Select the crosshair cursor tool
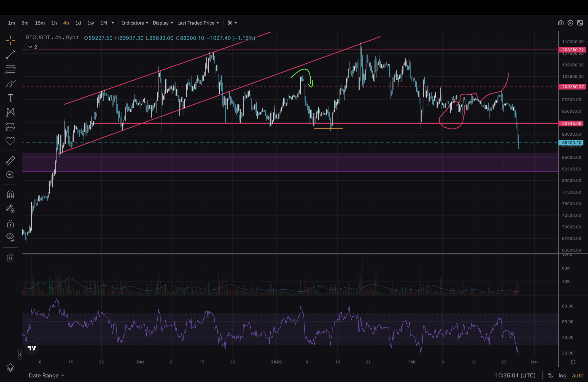Image resolution: width=588 pixels, height=382 pixels. pyautogui.click(x=10, y=41)
